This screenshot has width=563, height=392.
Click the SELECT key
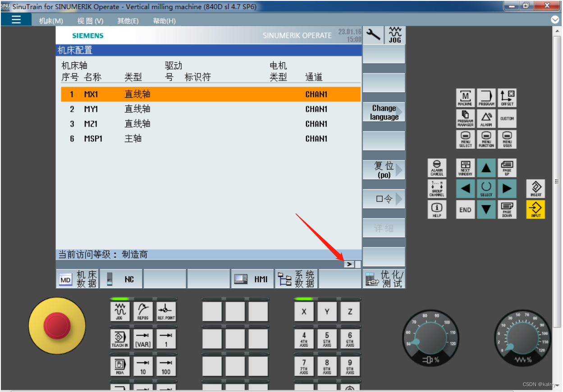[486, 189]
